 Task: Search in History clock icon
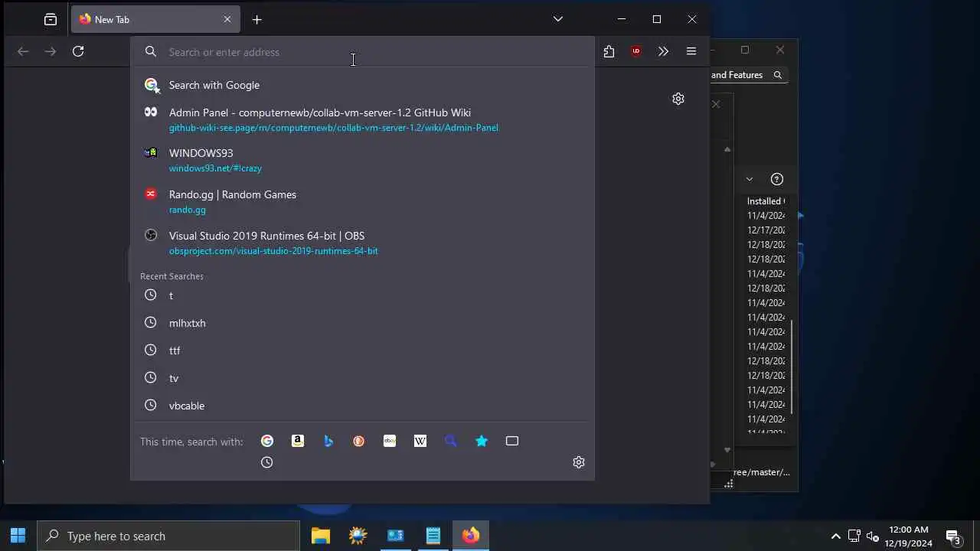pyautogui.click(x=267, y=462)
